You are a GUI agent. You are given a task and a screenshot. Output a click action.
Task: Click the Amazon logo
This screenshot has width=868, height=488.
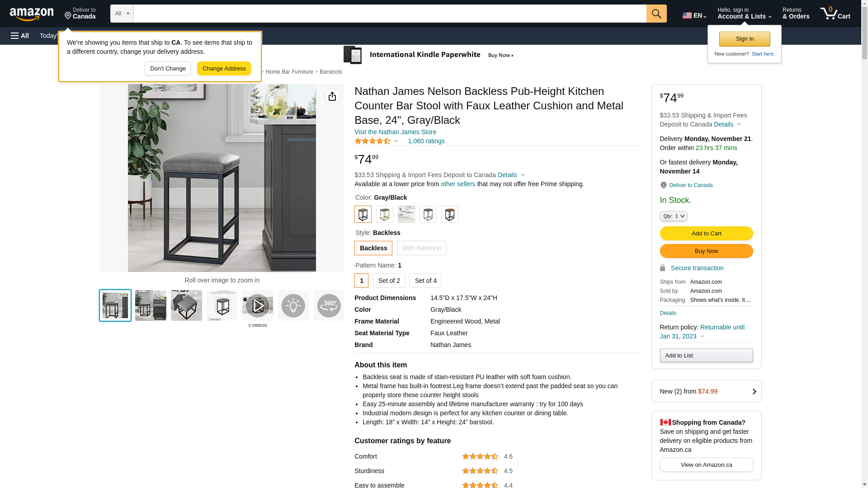point(32,14)
